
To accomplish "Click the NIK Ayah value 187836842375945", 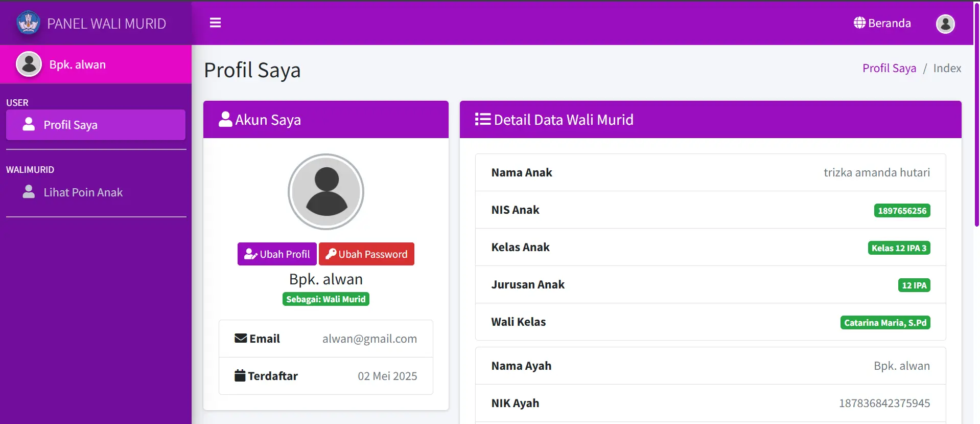I will [884, 403].
